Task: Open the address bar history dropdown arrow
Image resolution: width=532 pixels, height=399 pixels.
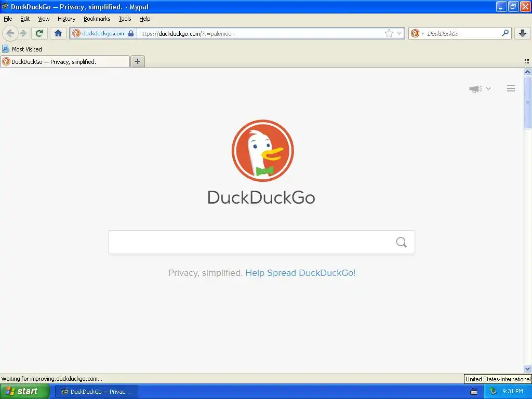Action: coord(400,33)
